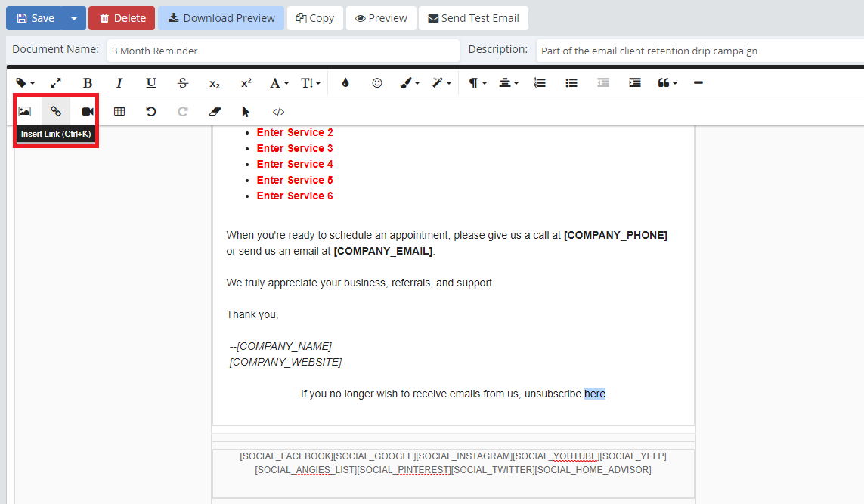The height and width of the screenshot is (504, 864).
Task: Click the Download Preview button
Action: pos(221,18)
